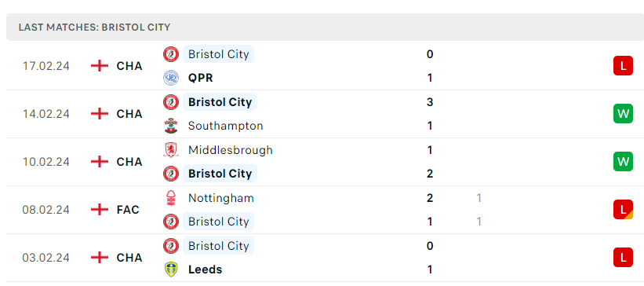Open the Southampton team link
The image size is (644, 286).
click(x=225, y=126)
